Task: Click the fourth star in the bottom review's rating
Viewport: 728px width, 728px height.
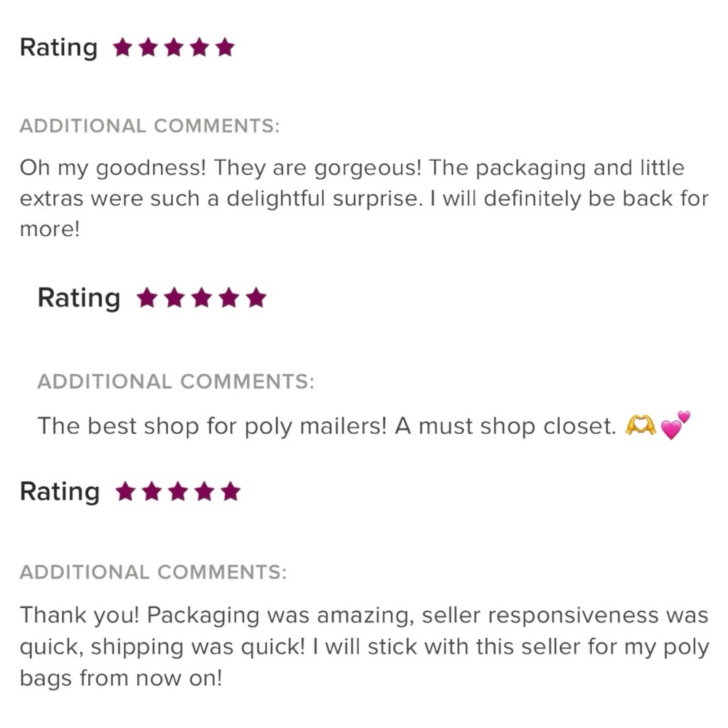Action: coord(205,492)
